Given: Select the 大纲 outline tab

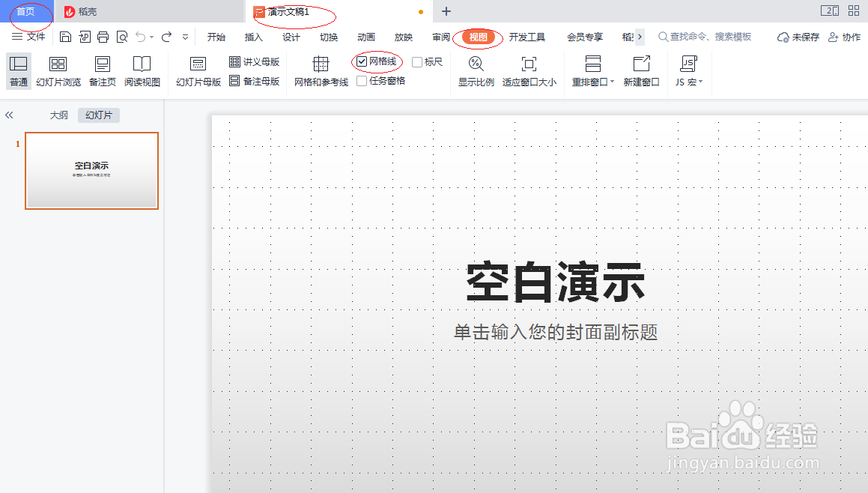Looking at the screenshot, I should coord(58,115).
